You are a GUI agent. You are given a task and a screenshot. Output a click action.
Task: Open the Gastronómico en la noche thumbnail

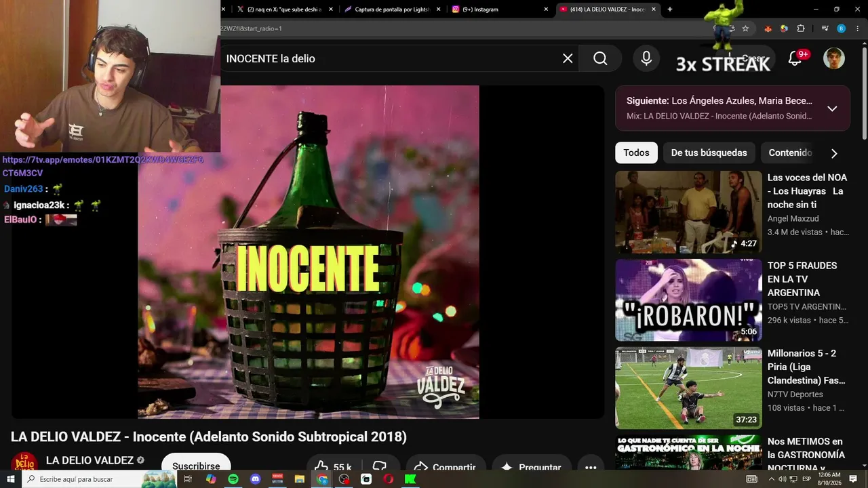688,453
